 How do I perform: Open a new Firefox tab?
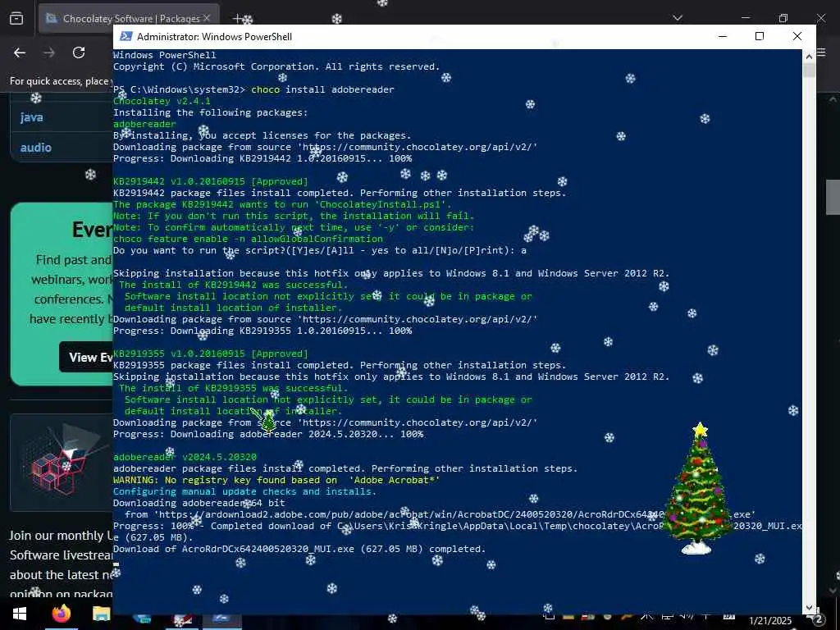pyautogui.click(x=238, y=19)
